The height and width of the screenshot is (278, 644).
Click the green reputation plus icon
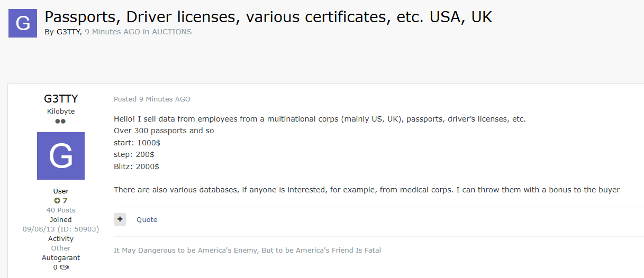(57, 201)
